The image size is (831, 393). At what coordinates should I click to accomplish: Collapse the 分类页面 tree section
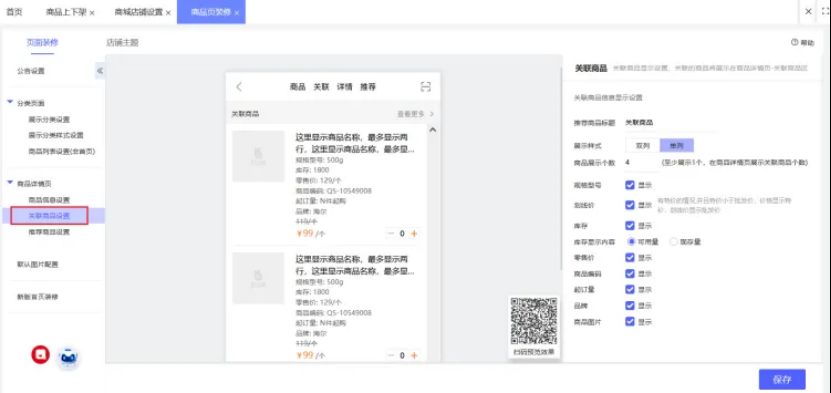click(10, 102)
